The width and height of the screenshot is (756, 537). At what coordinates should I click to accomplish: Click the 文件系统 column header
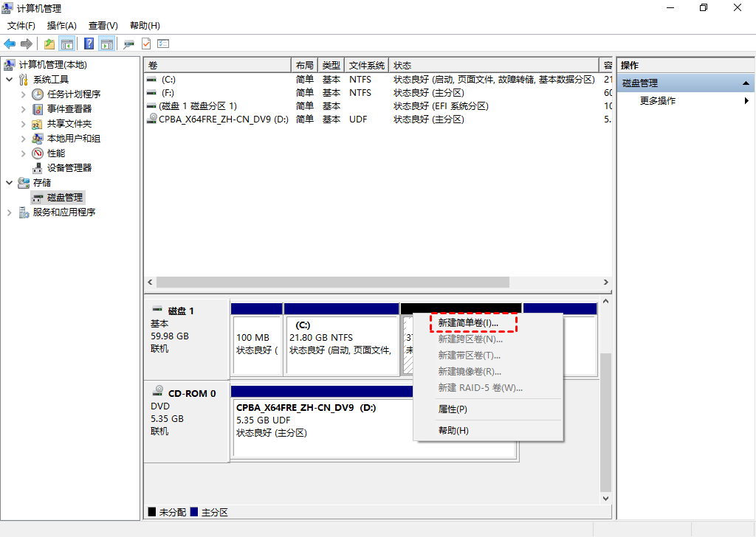coord(367,66)
